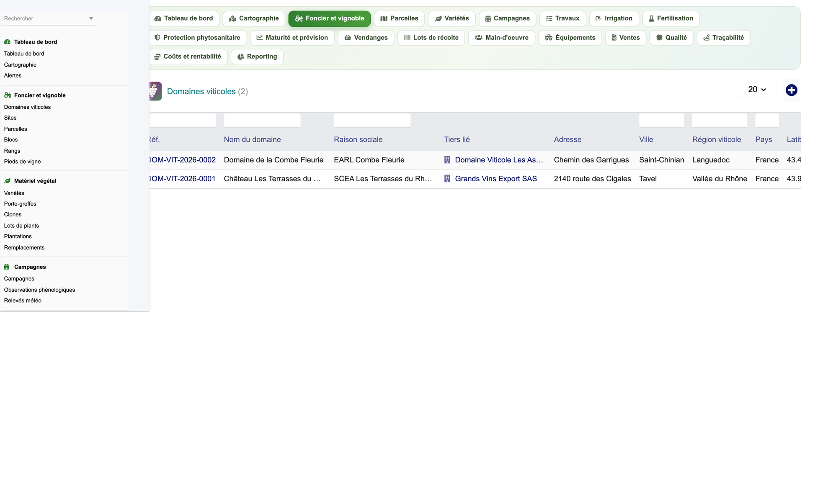Open the Grands Vins Export SAS link

pyautogui.click(x=496, y=179)
